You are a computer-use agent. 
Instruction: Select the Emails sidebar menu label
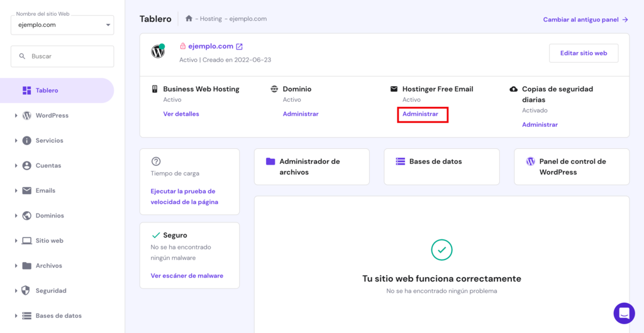[45, 191]
